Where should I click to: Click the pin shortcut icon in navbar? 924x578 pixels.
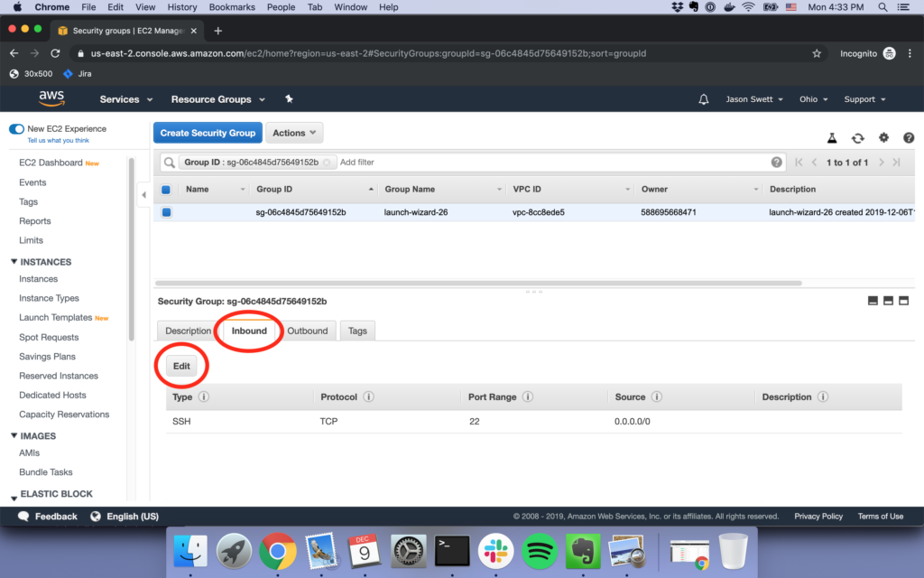point(289,99)
